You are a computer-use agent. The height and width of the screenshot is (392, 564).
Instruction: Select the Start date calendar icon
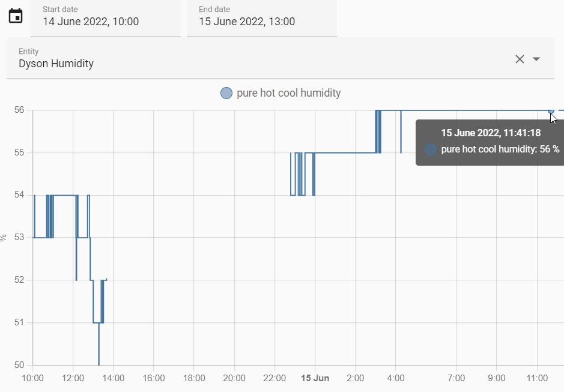coord(16,16)
